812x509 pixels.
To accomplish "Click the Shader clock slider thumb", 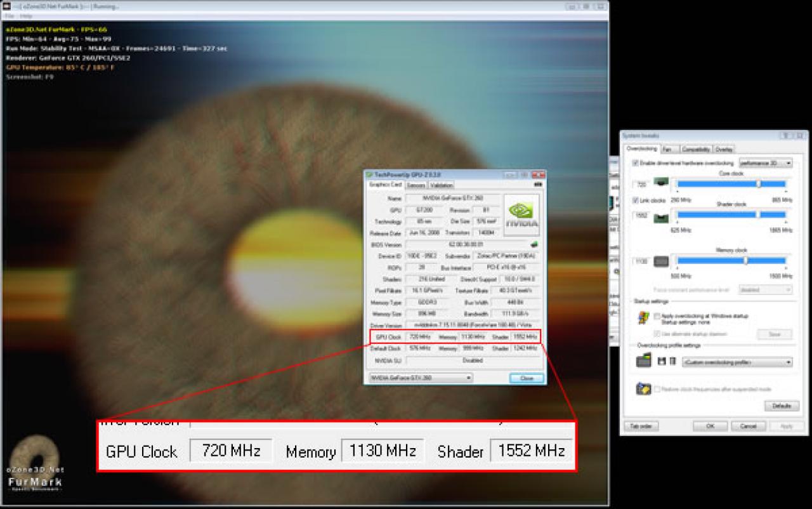I will [x=757, y=215].
